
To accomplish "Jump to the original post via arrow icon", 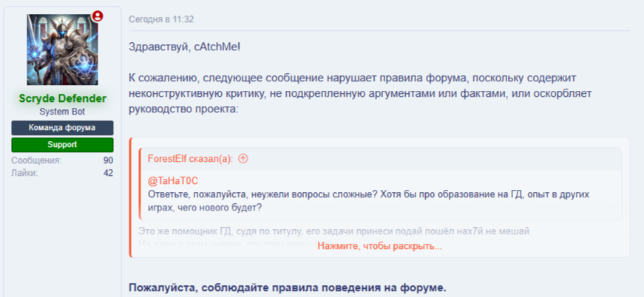I will 243,158.
